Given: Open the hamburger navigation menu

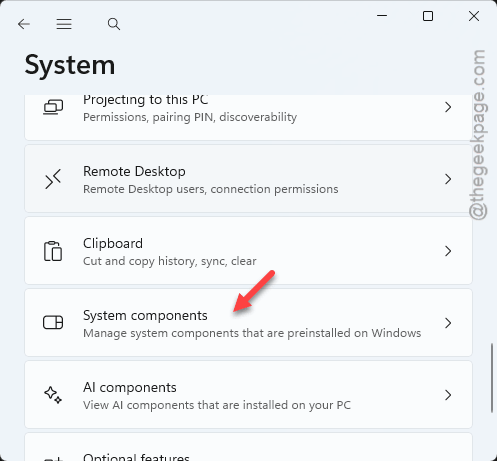Looking at the screenshot, I should (64, 24).
